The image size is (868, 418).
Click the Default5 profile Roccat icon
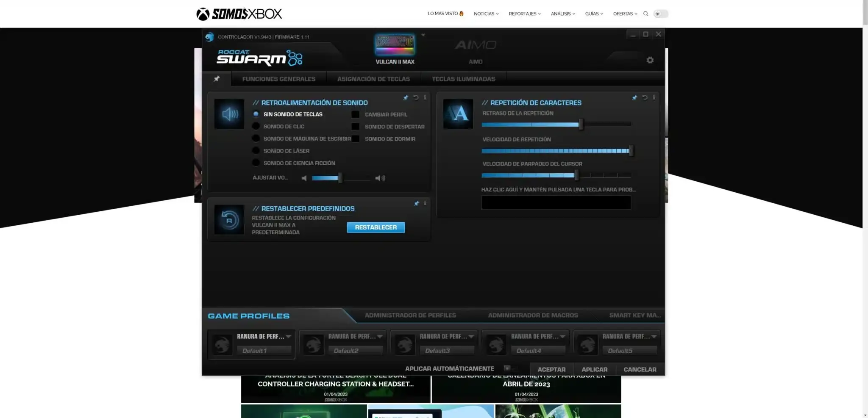pos(587,344)
